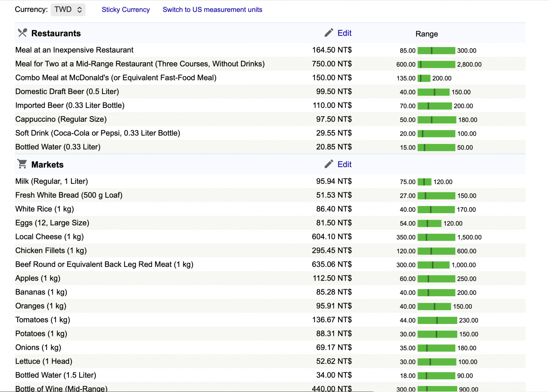Screen dimensions: 549x392
Task: Select the Meal at an Inexpensive Restaurant row
Action: click(74, 50)
